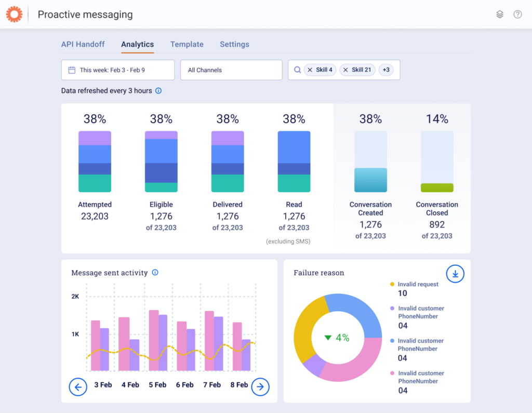The height and width of the screenshot is (413, 532).
Task: Open the 'All Channels' dropdown
Action: pyautogui.click(x=231, y=69)
